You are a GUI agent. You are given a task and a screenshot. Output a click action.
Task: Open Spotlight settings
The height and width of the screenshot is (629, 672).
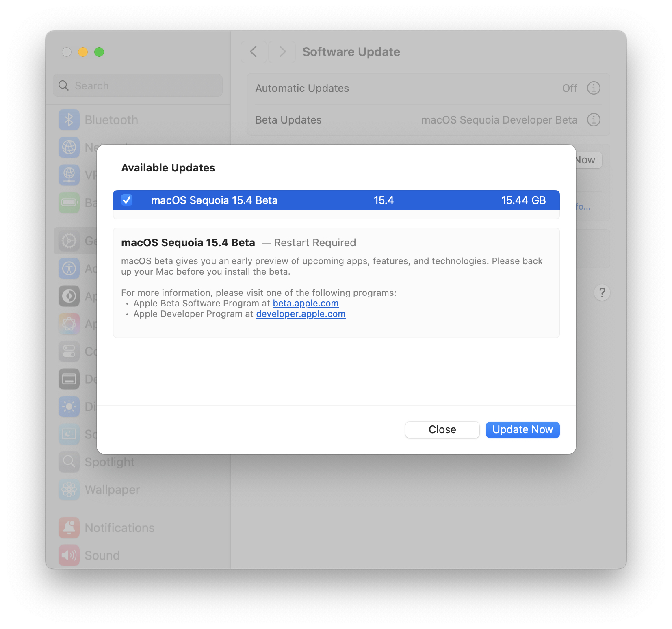(109, 462)
